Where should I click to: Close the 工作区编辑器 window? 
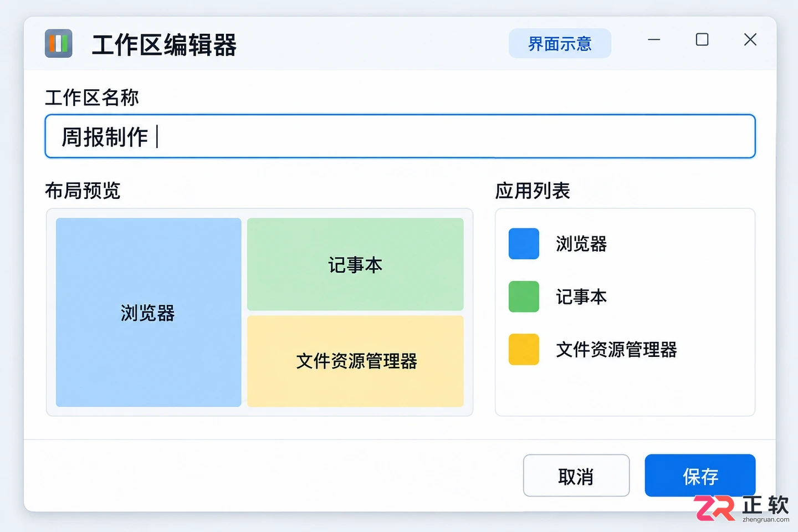click(750, 40)
